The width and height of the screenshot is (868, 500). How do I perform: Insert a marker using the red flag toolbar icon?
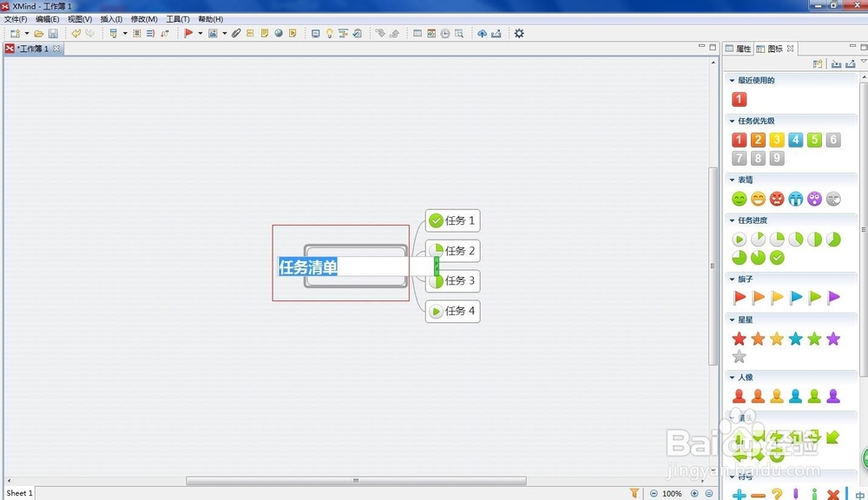click(x=188, y=33)
